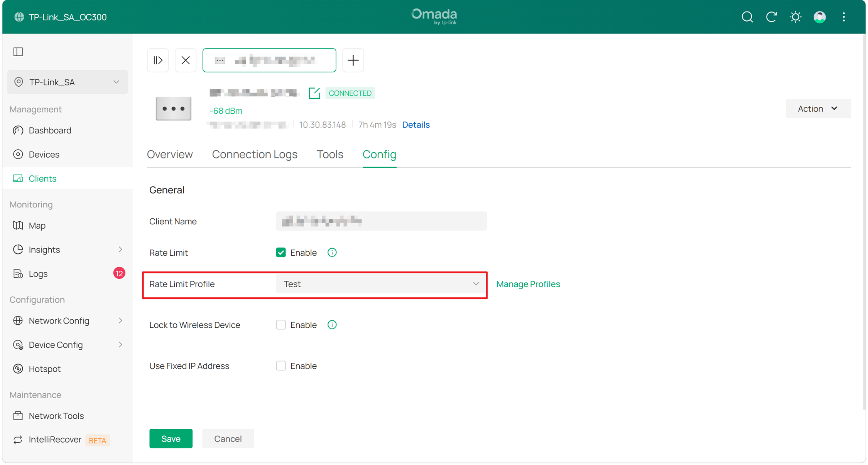The image size is (868, 465).
Task: Click the expand panel icon in tab bar
Action: click(158, 60)
